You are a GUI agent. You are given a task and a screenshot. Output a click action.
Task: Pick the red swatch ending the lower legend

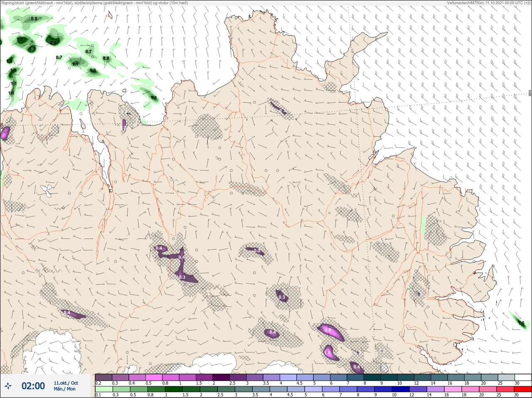[x=523, y=389]
